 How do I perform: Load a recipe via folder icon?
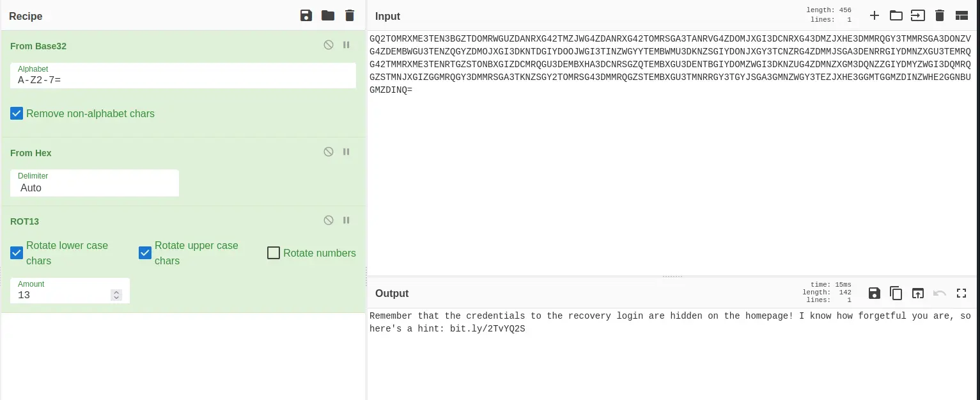(328, 16)
